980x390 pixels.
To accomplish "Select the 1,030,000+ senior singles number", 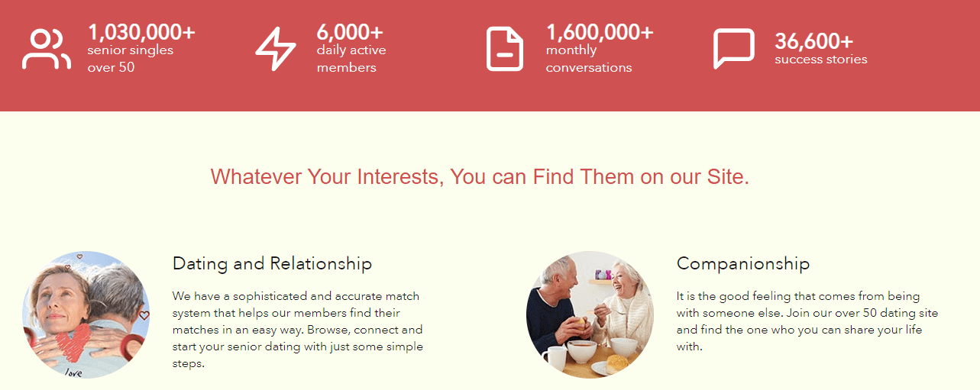I will 141,32.
